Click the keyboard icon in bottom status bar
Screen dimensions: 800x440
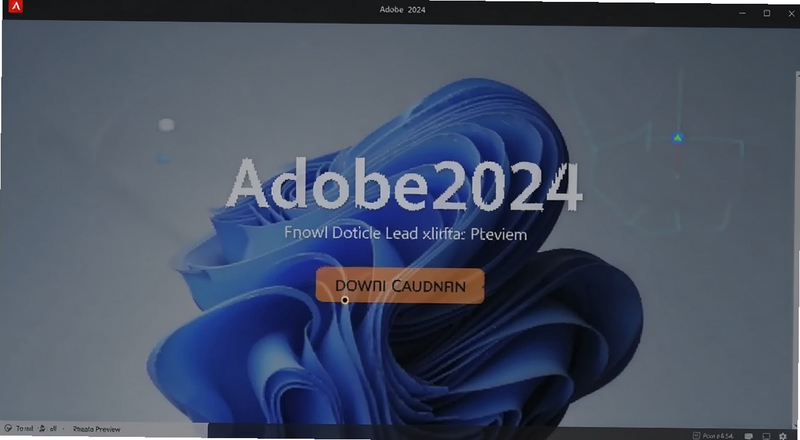pyautogui.click(x=748, y=436)
